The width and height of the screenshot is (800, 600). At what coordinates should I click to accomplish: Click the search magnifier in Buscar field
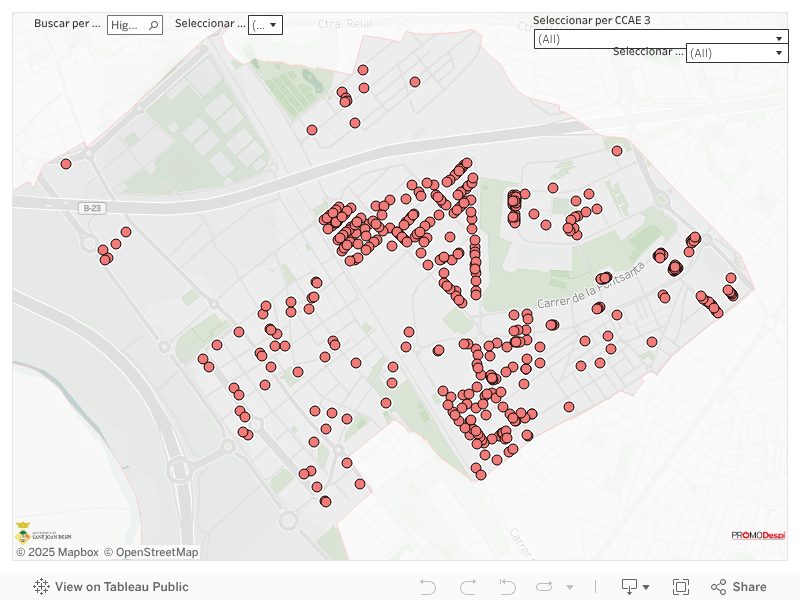153,25
